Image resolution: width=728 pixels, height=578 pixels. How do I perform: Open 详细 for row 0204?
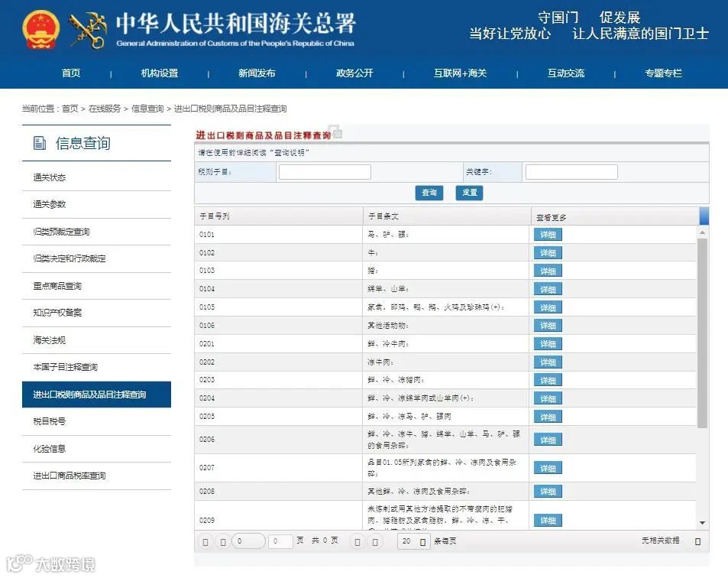click(x=548, y=398)
